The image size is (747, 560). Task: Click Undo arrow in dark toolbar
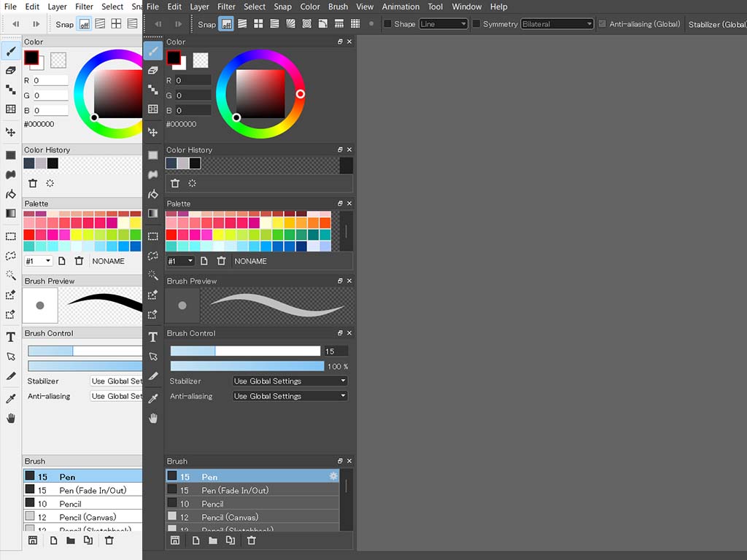158,24
